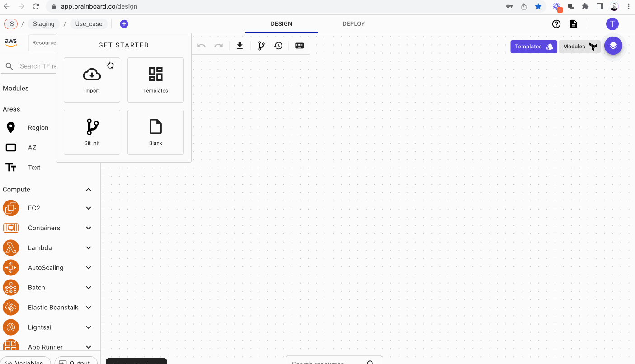Expand the EC2 category chevron
Image resolution: width=635 pixels, height=364 pixels.
pyautogui.click(x=89, y=208)
